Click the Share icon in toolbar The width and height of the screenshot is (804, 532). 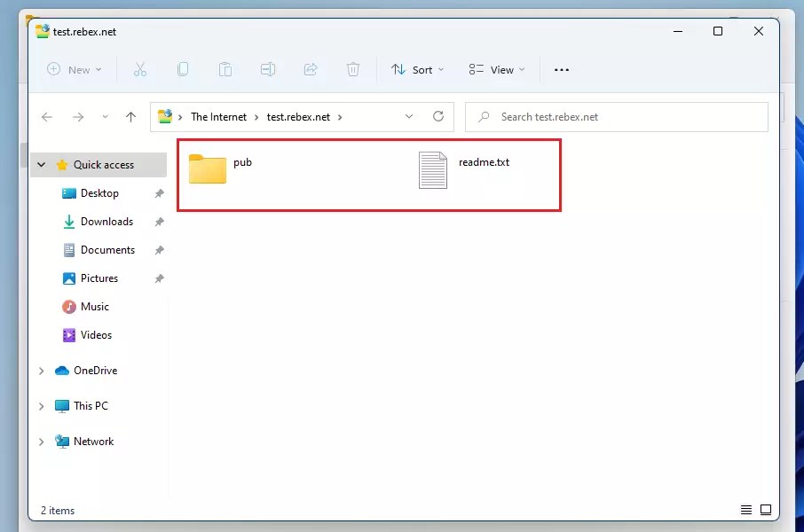(311, 70)
